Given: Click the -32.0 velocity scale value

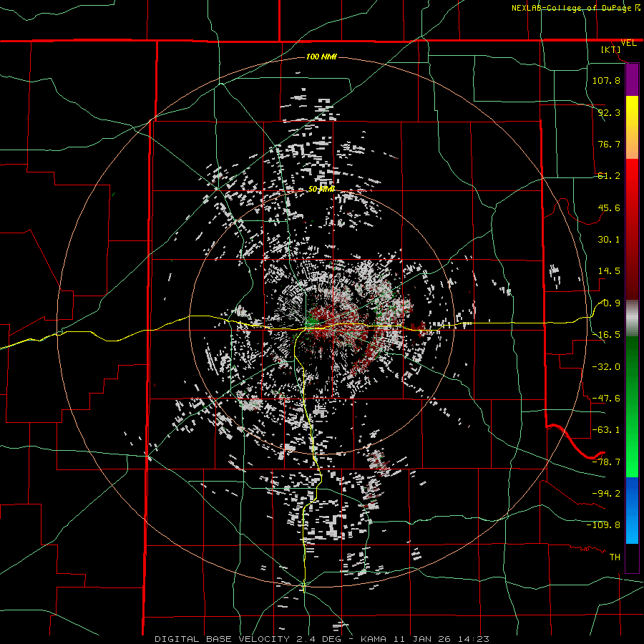Looking at the screenshot, I should 606,367.
